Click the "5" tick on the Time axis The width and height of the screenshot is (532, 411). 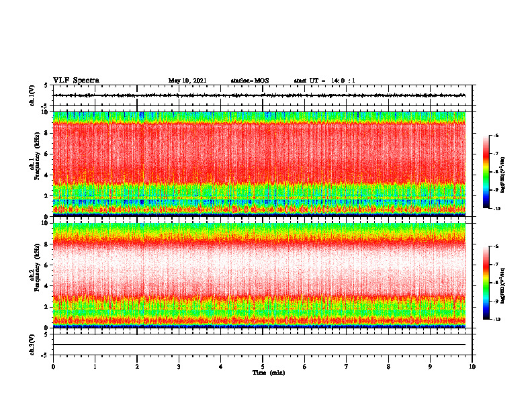(263, 367)
